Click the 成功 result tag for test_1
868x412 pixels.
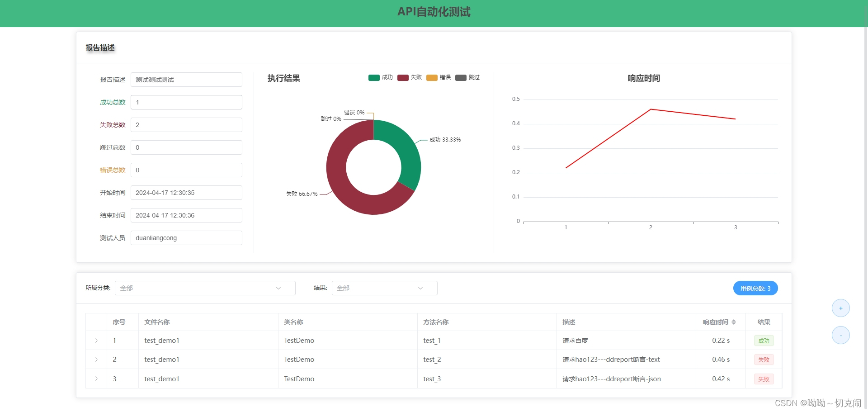pyautogui.click(x=764, y=341)
